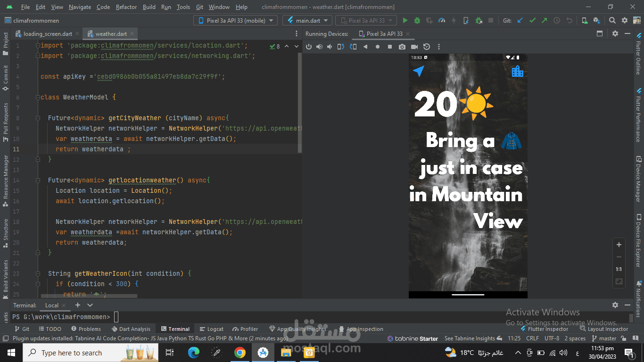
Task: Zoom in the emulator with the plus button
Action: coord(619,245)
